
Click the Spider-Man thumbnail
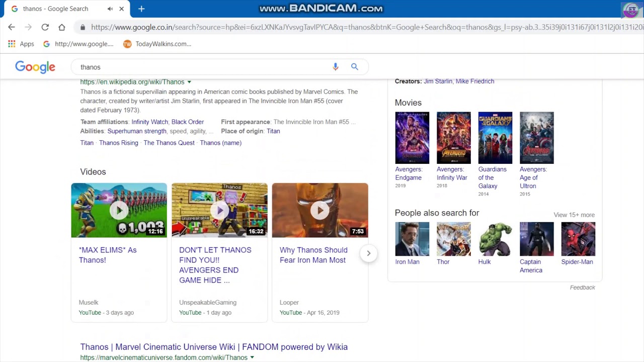click(578, 239)
